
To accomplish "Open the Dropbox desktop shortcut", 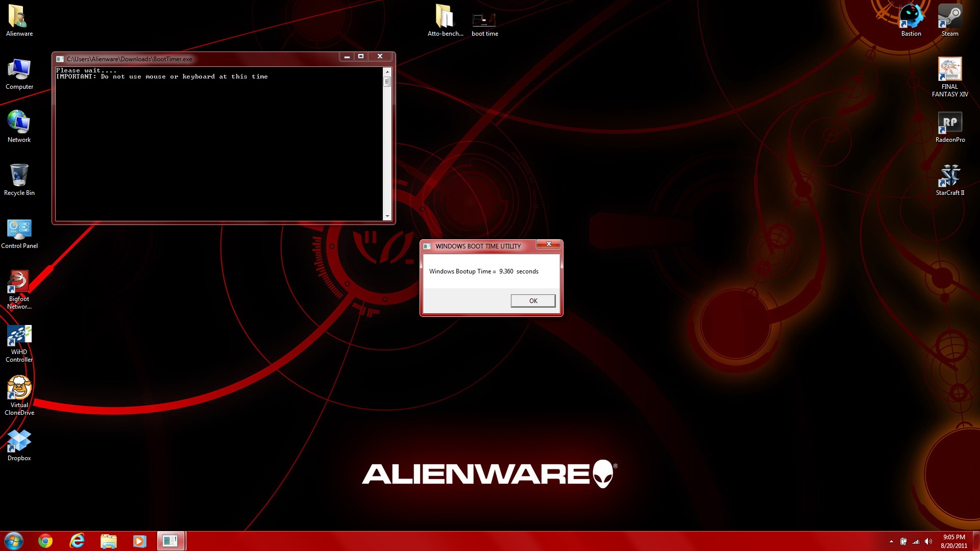I will (19, 445).
